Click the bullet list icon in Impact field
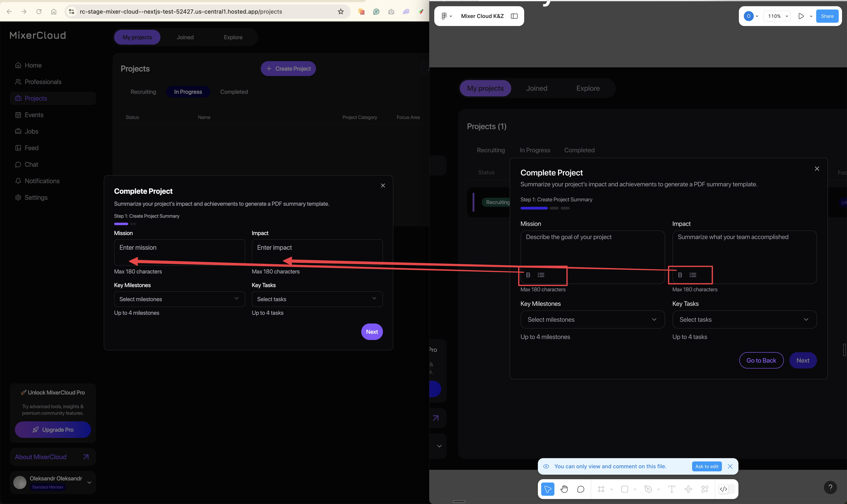The height and width of the screenshot is (504, 847). tap(693, 275)
